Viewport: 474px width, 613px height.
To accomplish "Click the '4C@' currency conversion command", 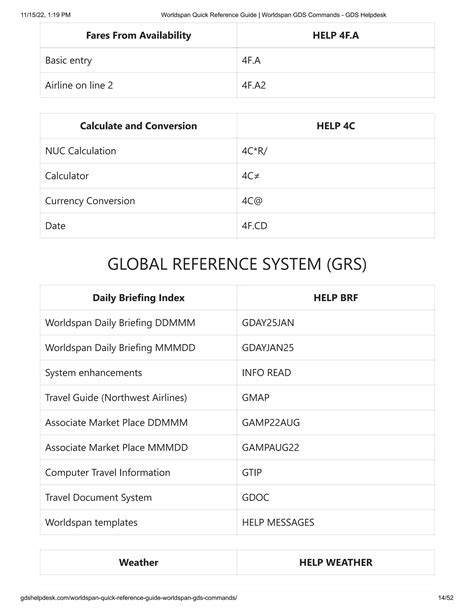I will click(252, 201).
